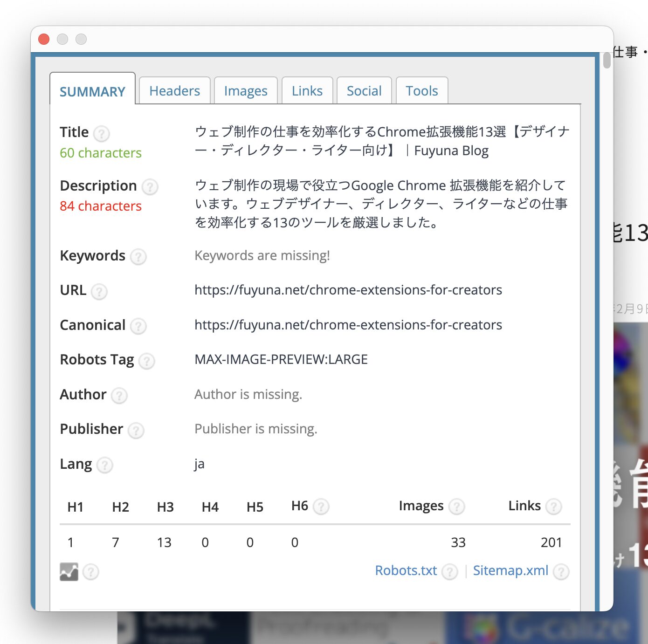Click the popup's vertical scrollbar thumb

click(607, 61)
